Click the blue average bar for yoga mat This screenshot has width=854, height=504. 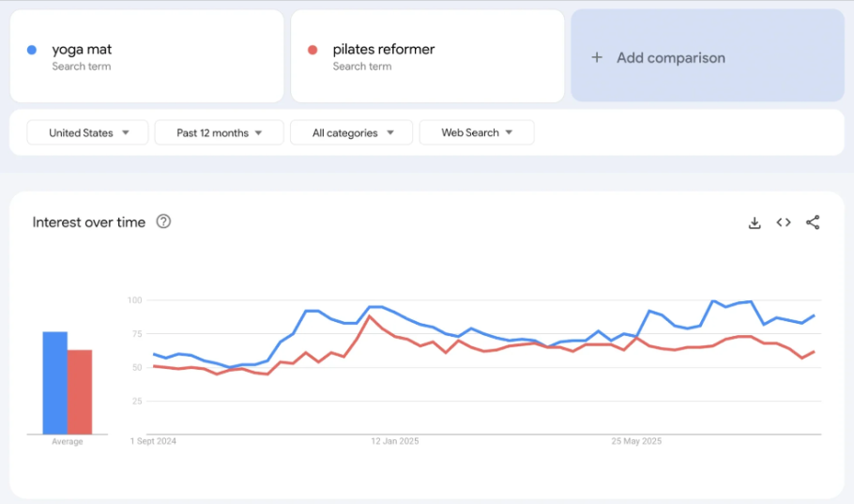point(54,383)
